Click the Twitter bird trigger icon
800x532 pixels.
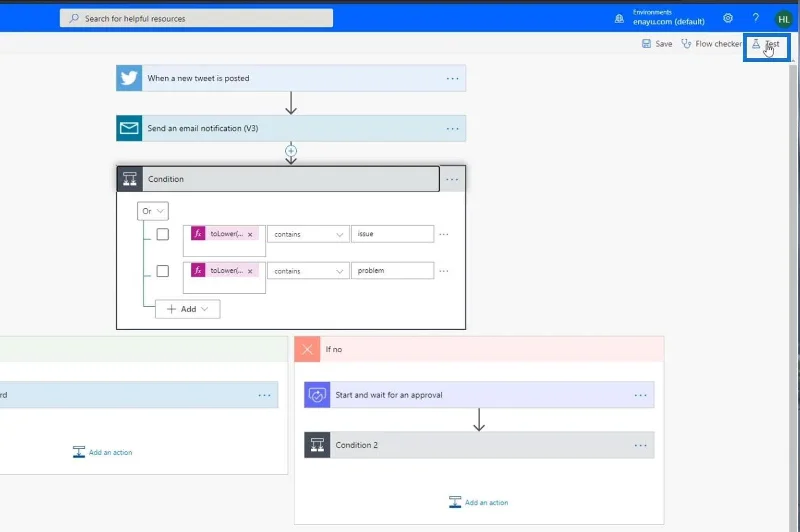(x=129, y=78)
